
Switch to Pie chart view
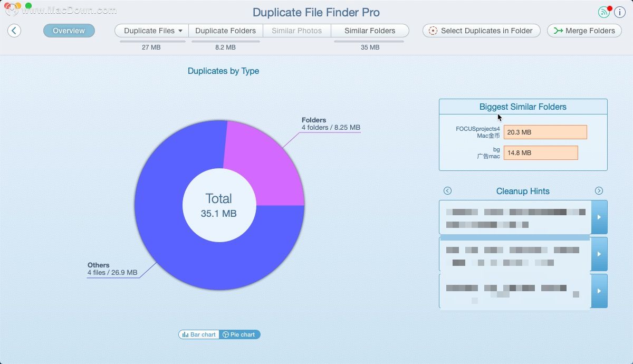pos(239,334)
